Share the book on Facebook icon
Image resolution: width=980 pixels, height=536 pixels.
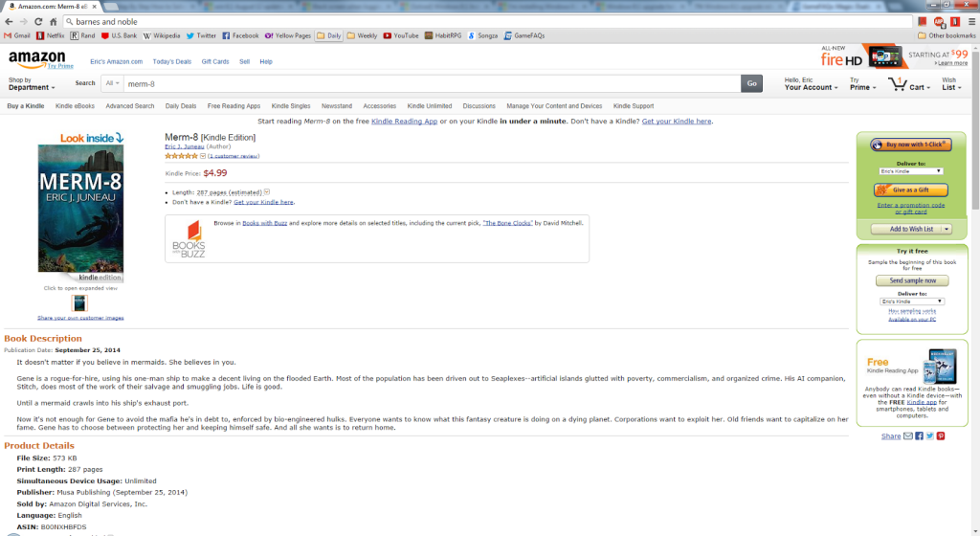point(919,436)
